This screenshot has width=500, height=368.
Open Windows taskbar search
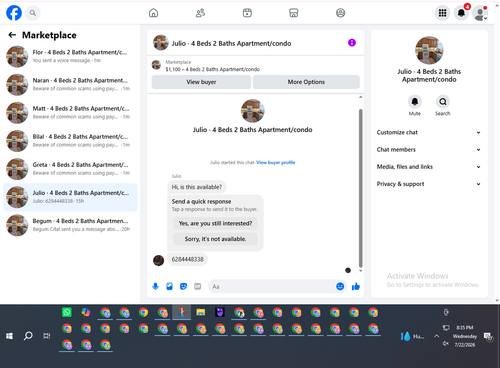(28, 336)
